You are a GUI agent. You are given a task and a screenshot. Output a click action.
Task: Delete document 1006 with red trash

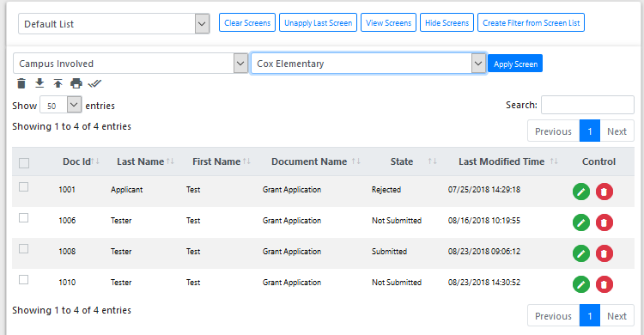(x=605, y=222)
